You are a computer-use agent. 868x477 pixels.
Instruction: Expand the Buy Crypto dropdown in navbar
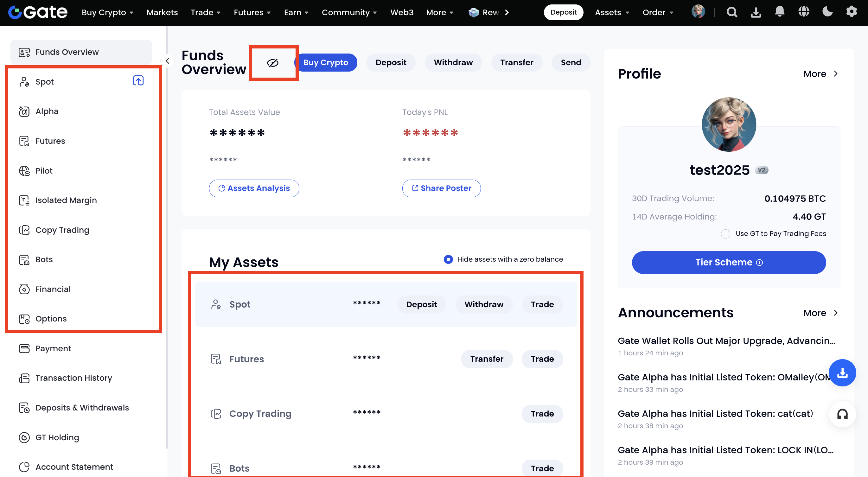tap(107, 12)
